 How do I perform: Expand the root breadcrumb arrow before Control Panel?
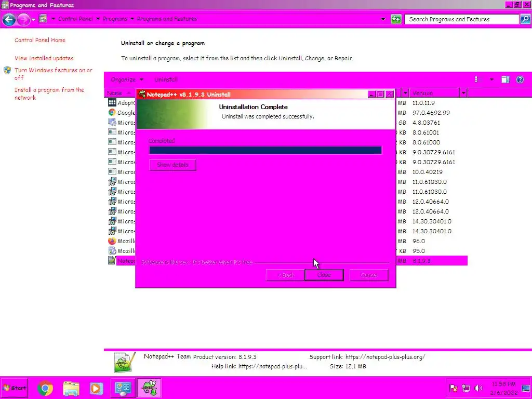pyautogui.click(x=53, y=19)
